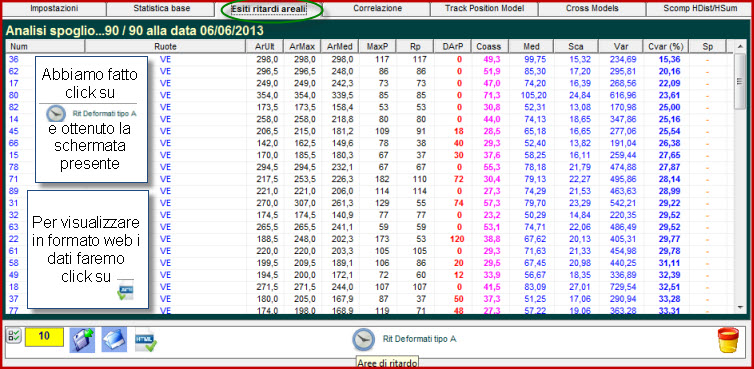Sort by the MaxP column header
754x369 pixels.
[377, 47]
